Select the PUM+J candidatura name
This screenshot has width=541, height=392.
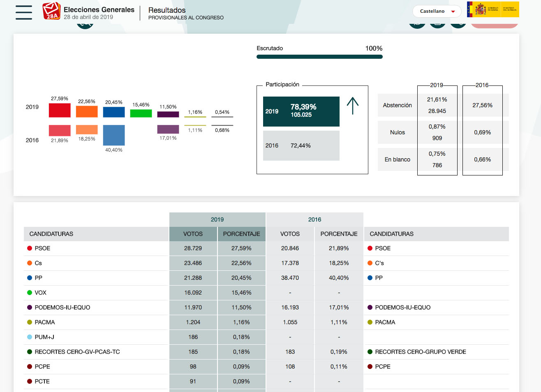click(x=44, y=337)
